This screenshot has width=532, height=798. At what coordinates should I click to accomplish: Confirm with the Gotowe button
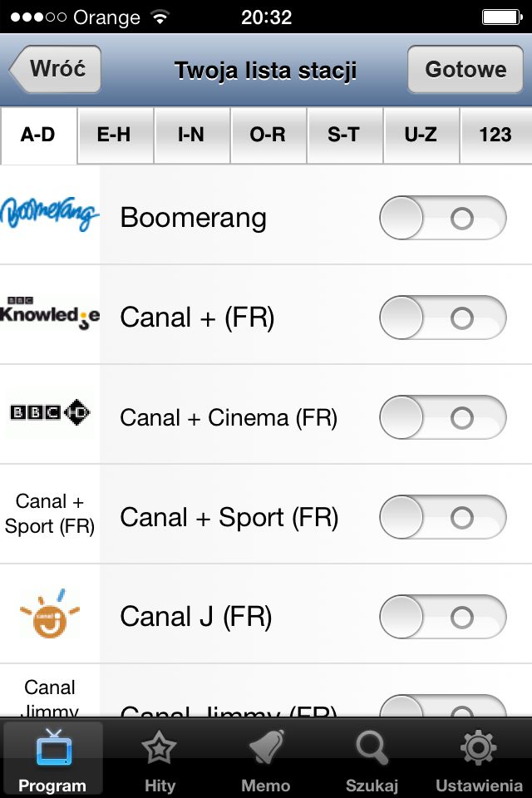(465, 69)
